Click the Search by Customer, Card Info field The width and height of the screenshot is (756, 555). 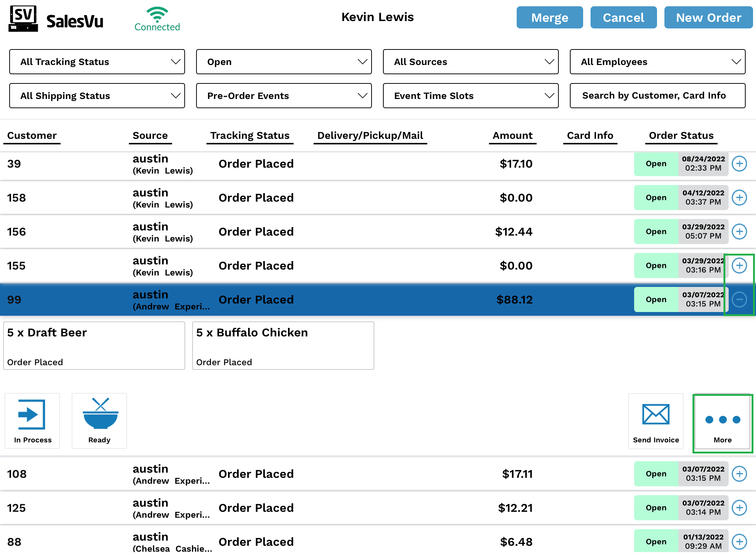click(657, 96)
